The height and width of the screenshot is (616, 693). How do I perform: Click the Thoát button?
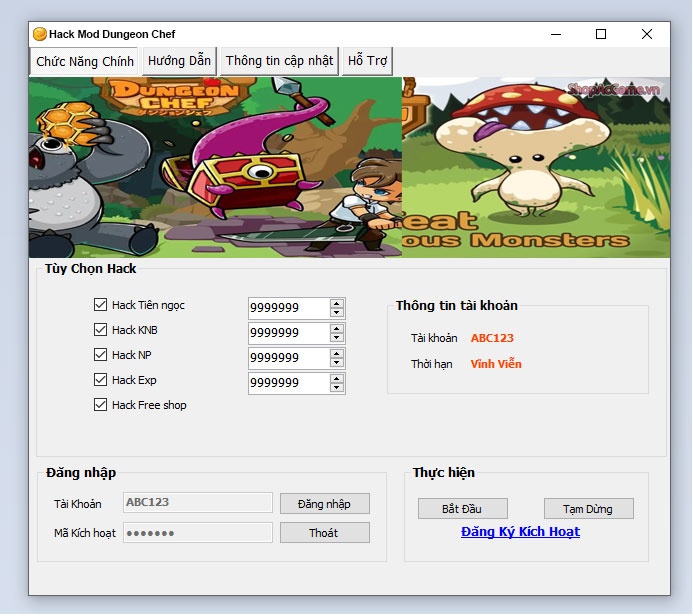point(325,533)
